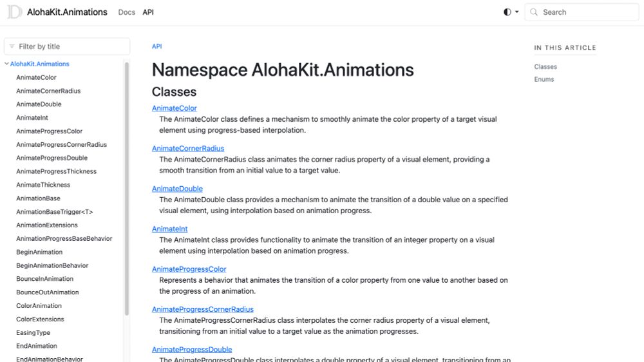Select BounceInAnimation in sidebar tree
Screen dimensions: 644x362
point(45,279)
